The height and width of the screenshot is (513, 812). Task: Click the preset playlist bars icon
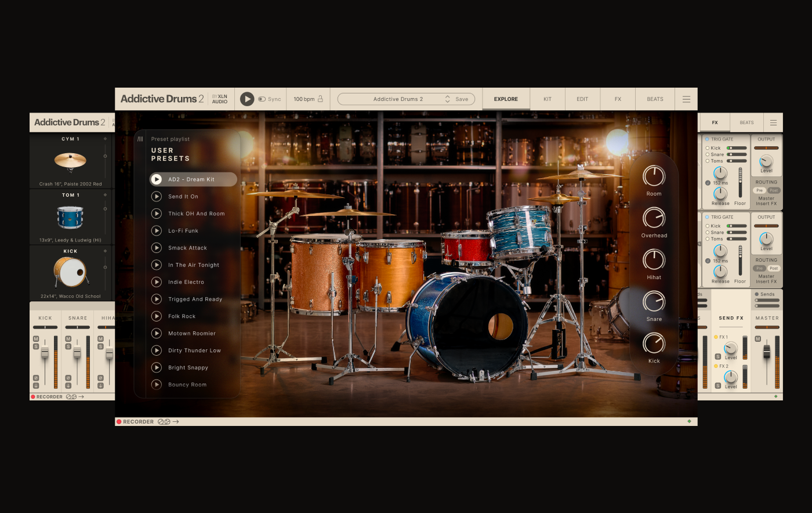coord(140,139)
